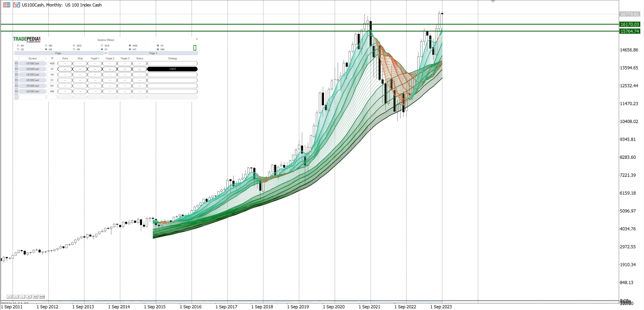Screen dimensions: 644x310
Task: Select the УЗЕЛ strategy cell
Action: (x=172, y=69)
